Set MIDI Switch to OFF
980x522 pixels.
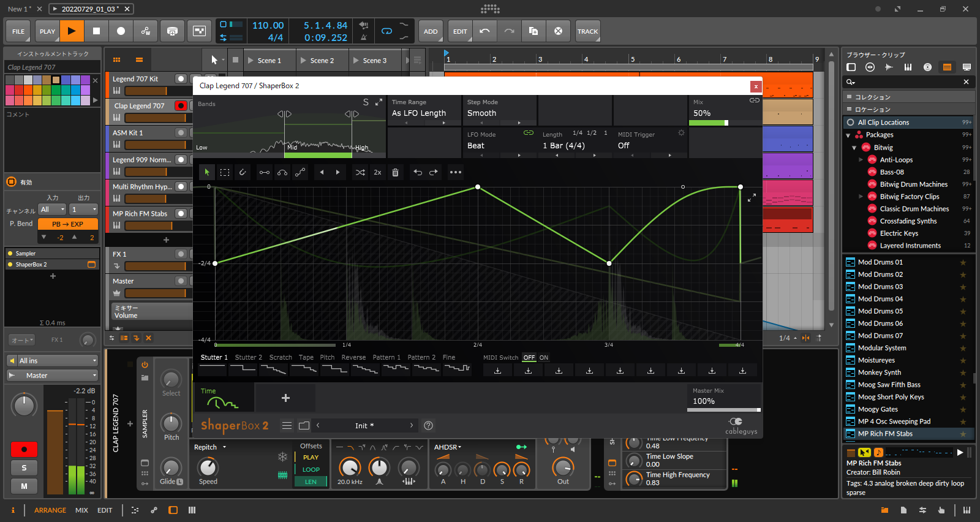coord(529,358)
